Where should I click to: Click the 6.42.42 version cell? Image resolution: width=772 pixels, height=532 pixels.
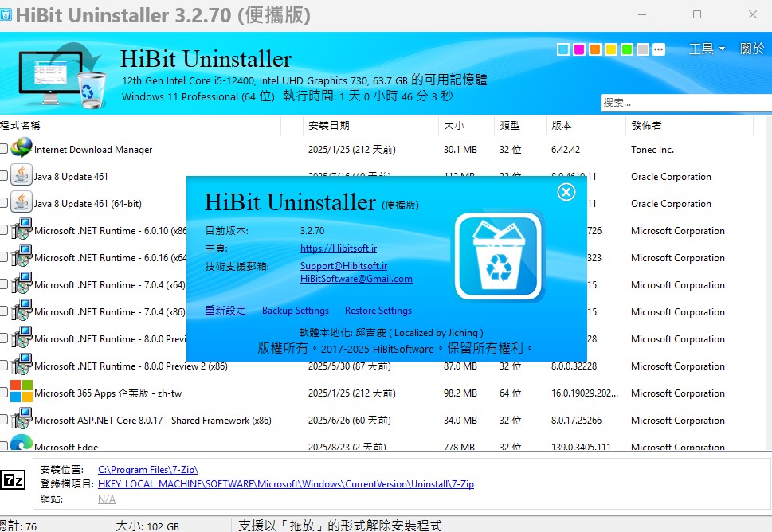[566, 150]
